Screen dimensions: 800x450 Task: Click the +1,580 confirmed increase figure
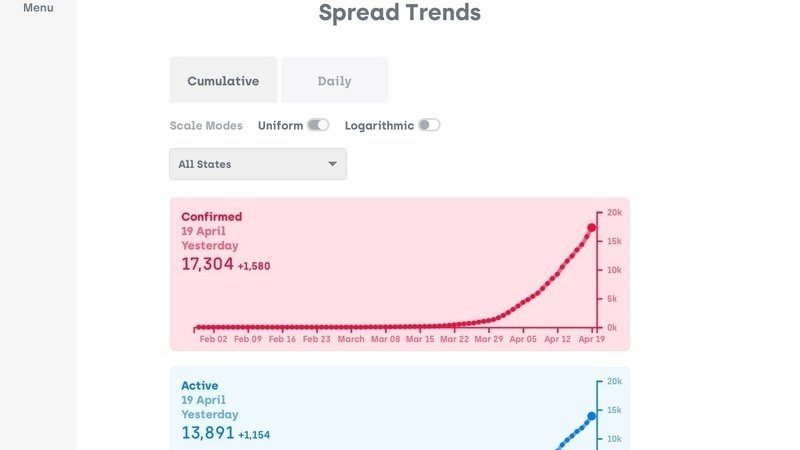point(254,266)
